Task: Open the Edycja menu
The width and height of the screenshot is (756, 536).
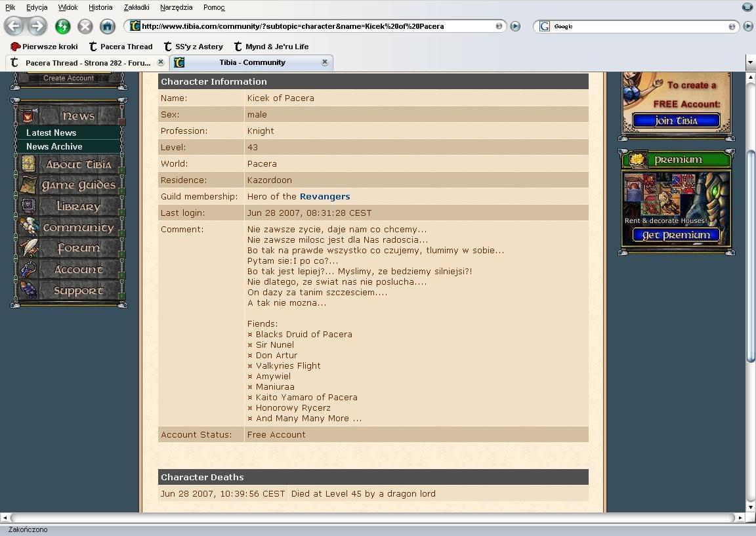Action: (37, 7)
